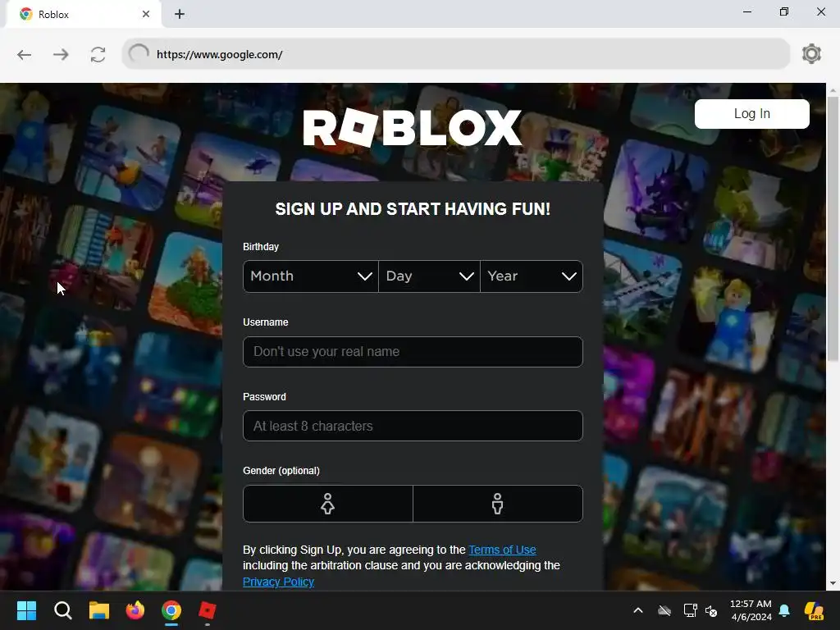Go forward with the arrow button

(x=61, y=55)
